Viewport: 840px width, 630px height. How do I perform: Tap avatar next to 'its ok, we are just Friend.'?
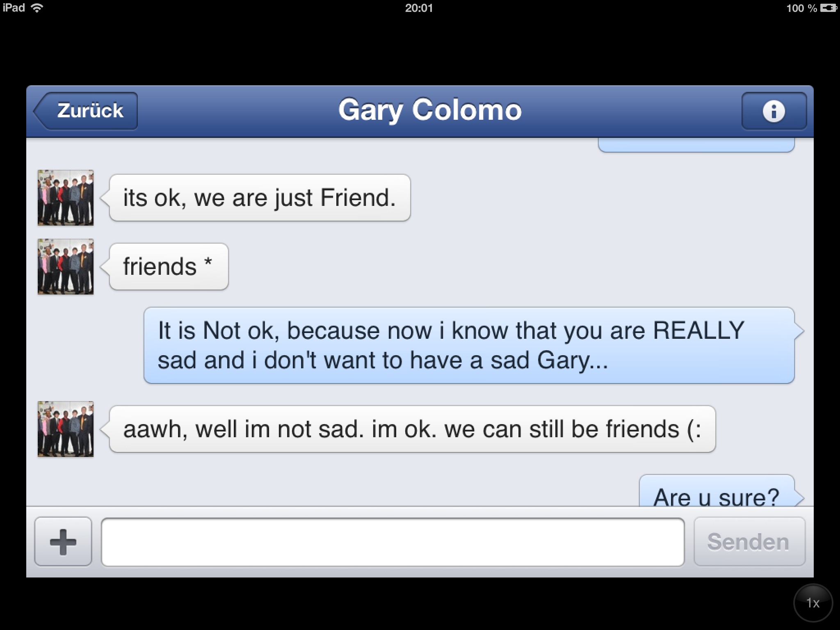[66, 198]
